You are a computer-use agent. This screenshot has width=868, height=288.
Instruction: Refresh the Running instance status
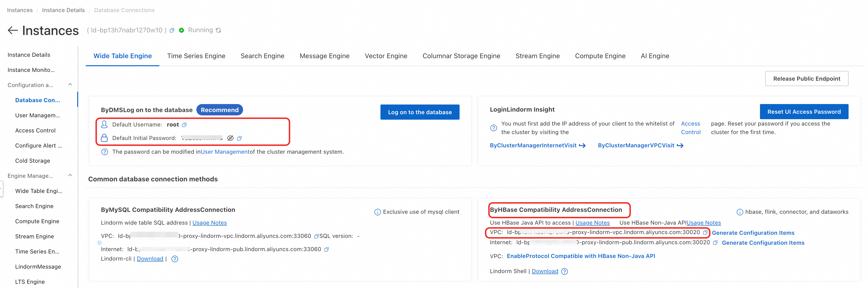218,30
